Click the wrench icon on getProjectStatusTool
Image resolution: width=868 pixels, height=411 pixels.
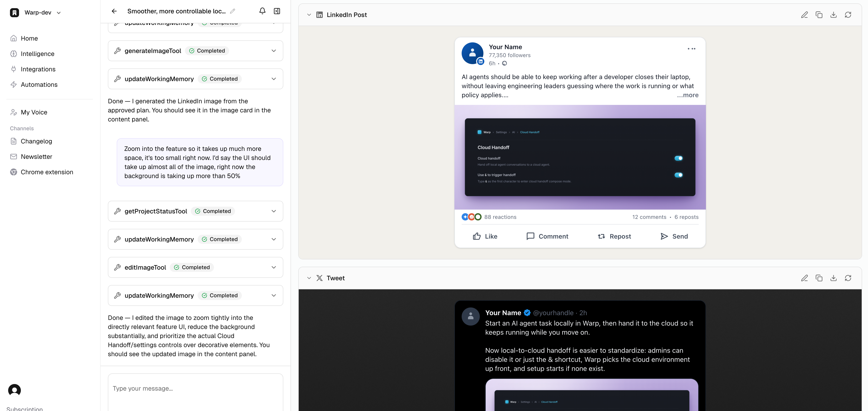[x=117, y=211]
